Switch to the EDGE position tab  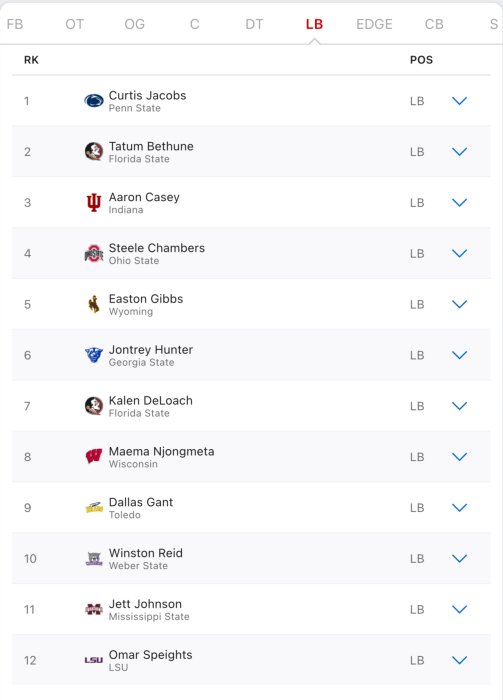374,24
